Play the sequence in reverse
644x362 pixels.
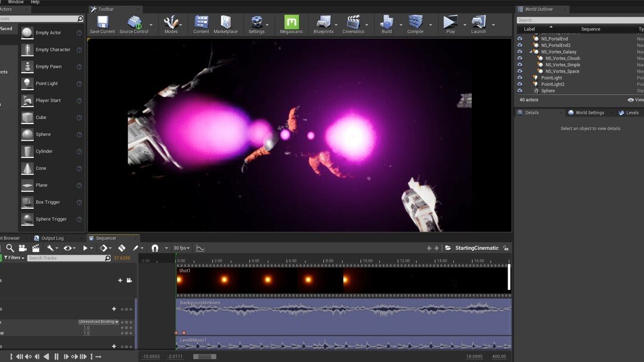pos(47,357)
